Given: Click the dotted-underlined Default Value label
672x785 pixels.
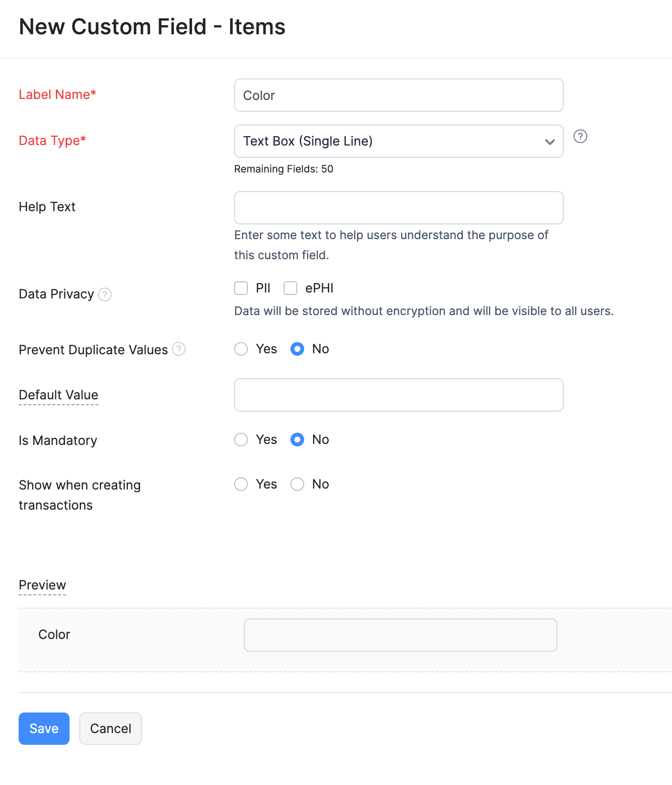Looking at the screenshot, I should (x=58, y=395).
